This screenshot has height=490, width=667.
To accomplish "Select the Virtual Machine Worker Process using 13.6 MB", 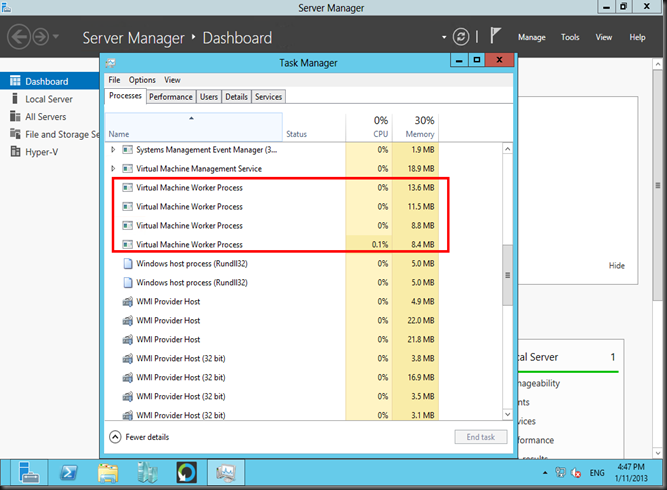I will (272, 188).
